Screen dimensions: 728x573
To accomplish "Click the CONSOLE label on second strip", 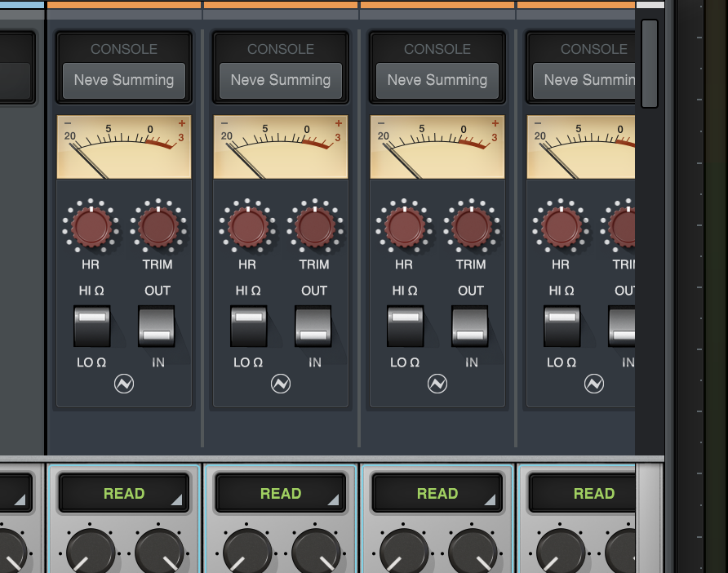I will (281, 49).
